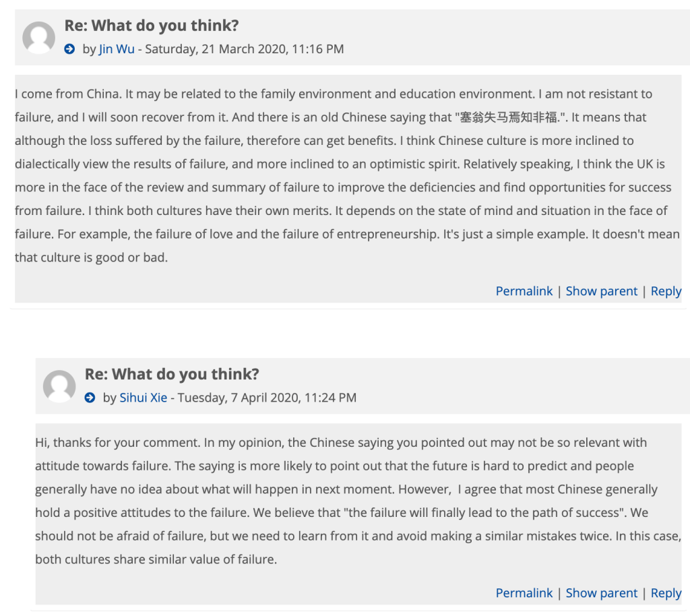Open Permalink for Sihui Xie's post
This screenshot has height=616, width=690.
click(x=524, y=593)
